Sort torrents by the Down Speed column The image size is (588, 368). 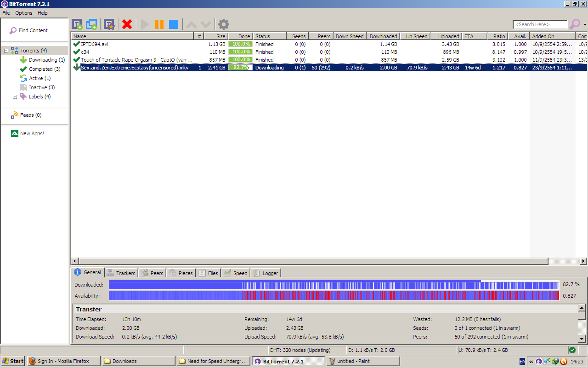tap(350, 36)
